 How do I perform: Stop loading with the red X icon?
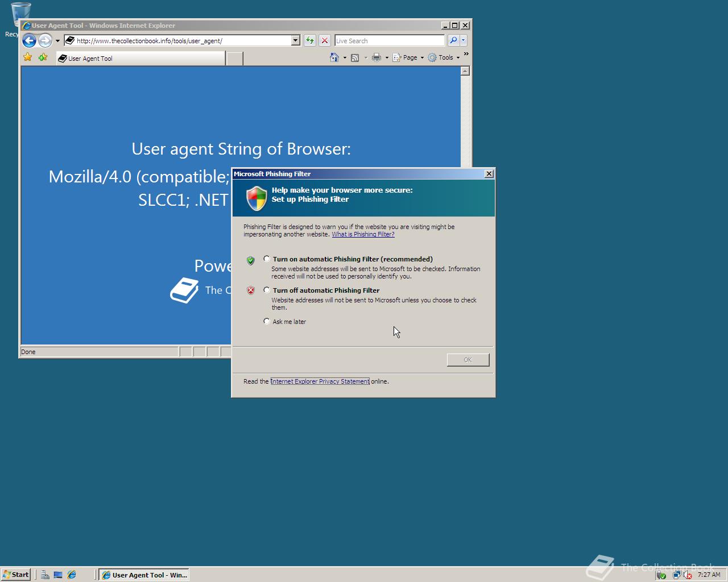[x=324, y=40]
